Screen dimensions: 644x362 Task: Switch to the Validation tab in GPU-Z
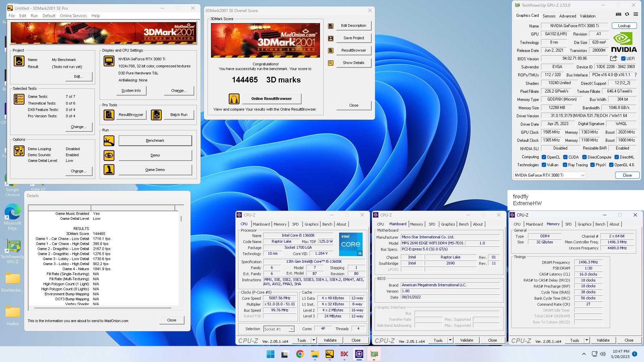click(x=588, y=16)
